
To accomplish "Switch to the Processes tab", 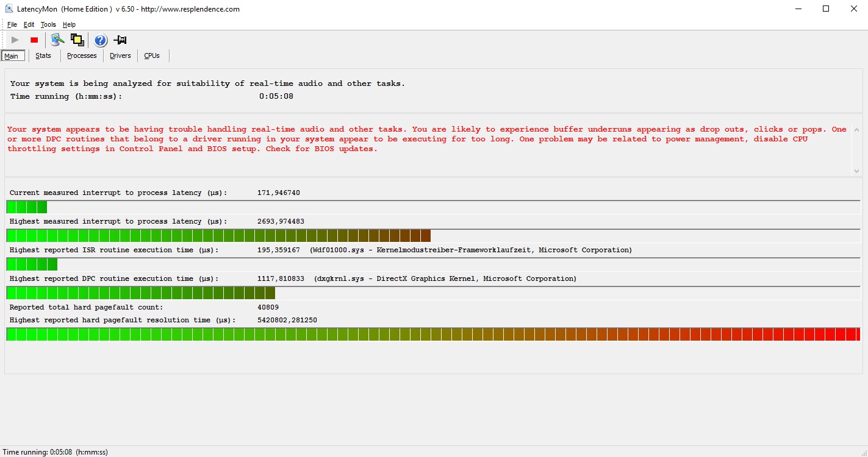I will coord(82,56).
